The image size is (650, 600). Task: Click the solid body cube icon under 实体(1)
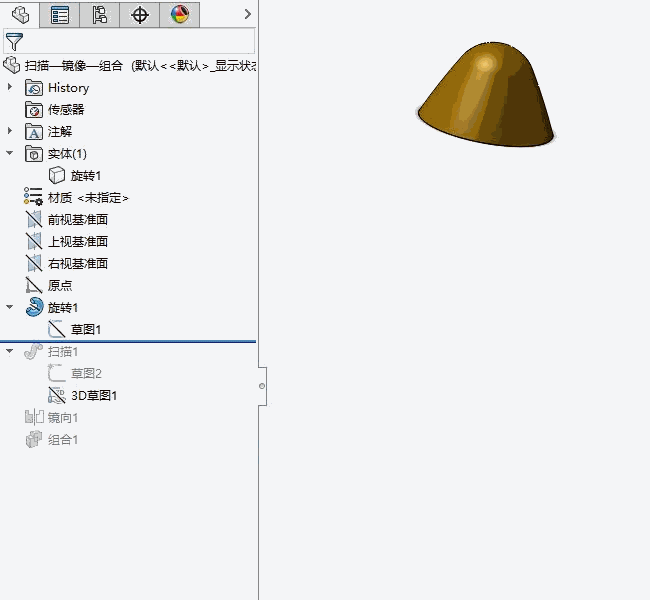57,175
